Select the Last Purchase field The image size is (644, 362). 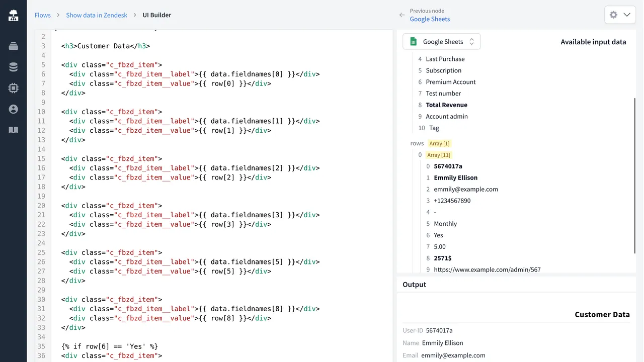(445, 59)
